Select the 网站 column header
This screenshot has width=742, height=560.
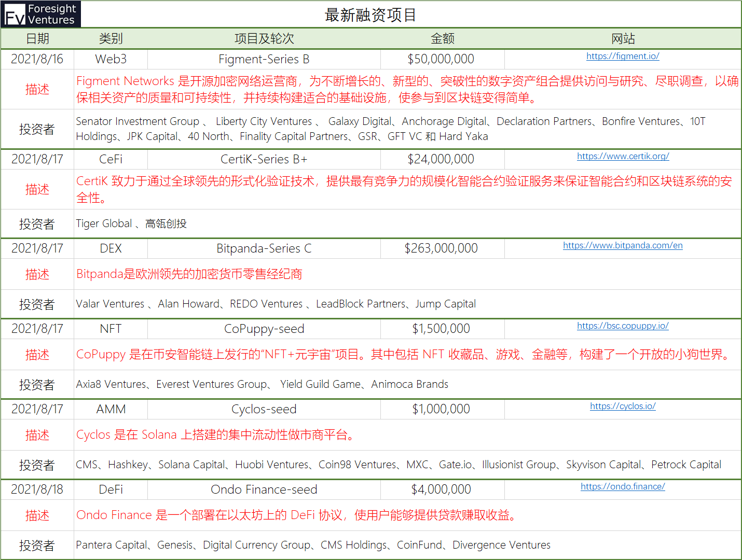point(623,39)
